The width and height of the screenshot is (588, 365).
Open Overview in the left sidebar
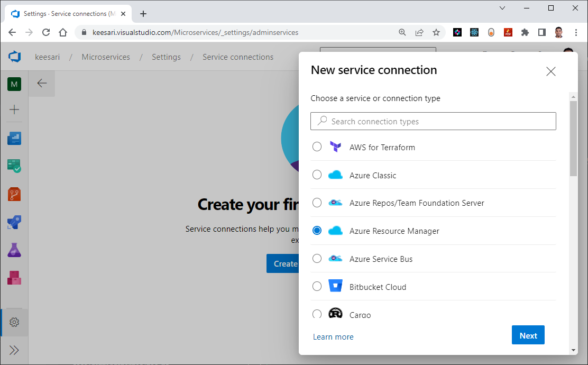click(14, 138)
